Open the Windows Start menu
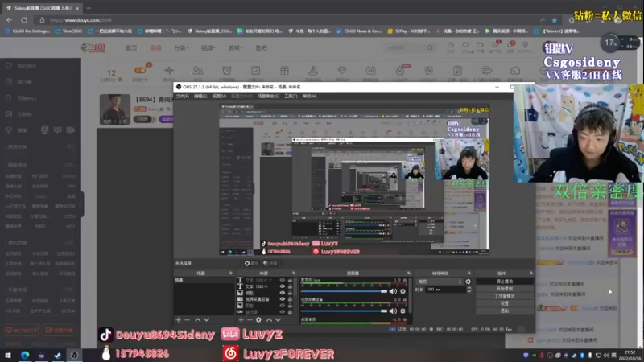The image size is (644, 362). coord(8,356)
